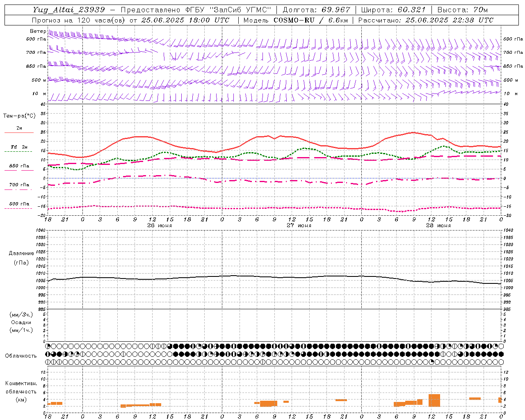The image size is (525, 420).
Task: Click the 10 м wind level label on left
Action: (x=39, y=94)
